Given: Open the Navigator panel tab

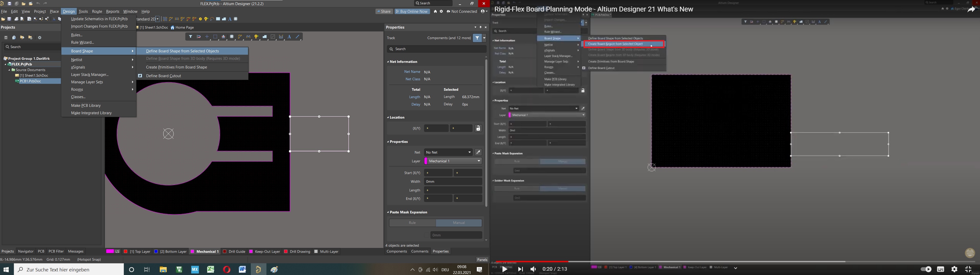Looking at the screenshot, I should [26, 251].
